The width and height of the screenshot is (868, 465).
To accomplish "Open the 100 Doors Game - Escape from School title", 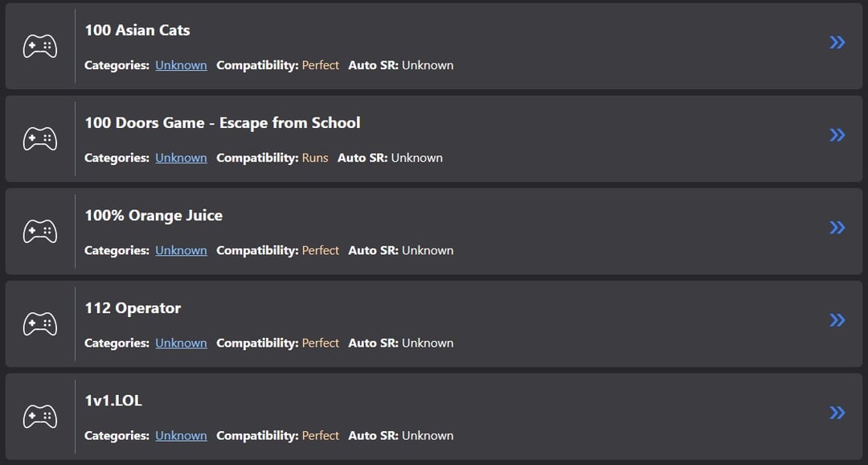I will click(222, 123).
